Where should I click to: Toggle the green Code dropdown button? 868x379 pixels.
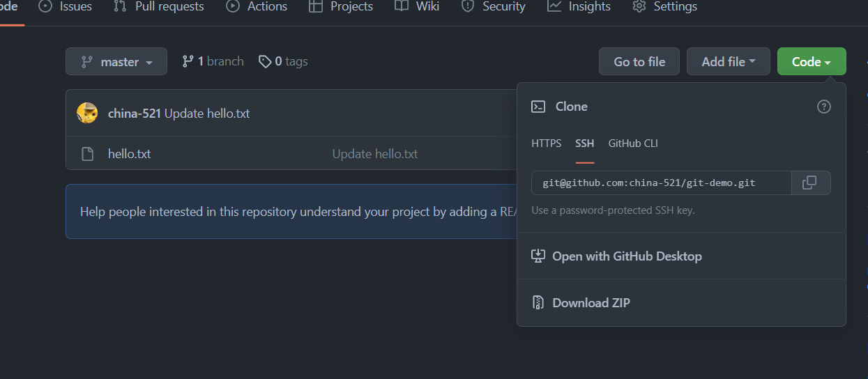[x=812, y=61]
